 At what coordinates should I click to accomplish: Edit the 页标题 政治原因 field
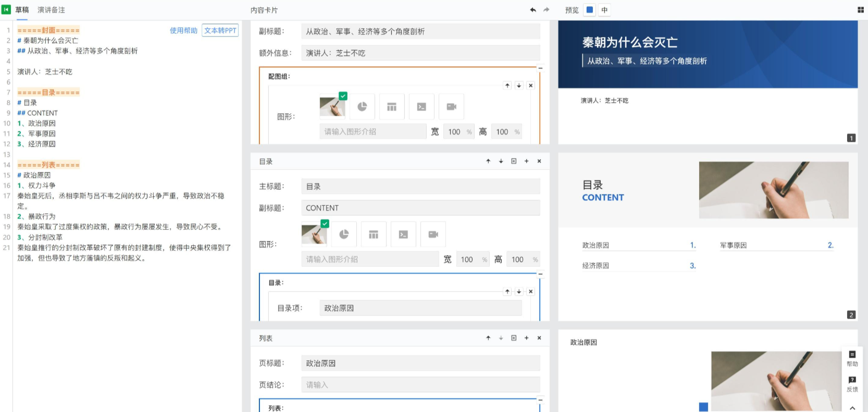point(420,363)
